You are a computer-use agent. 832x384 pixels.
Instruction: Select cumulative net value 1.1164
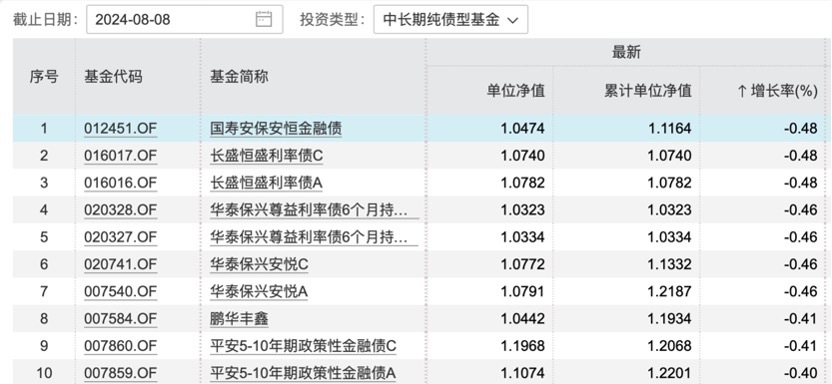point(670,128)
